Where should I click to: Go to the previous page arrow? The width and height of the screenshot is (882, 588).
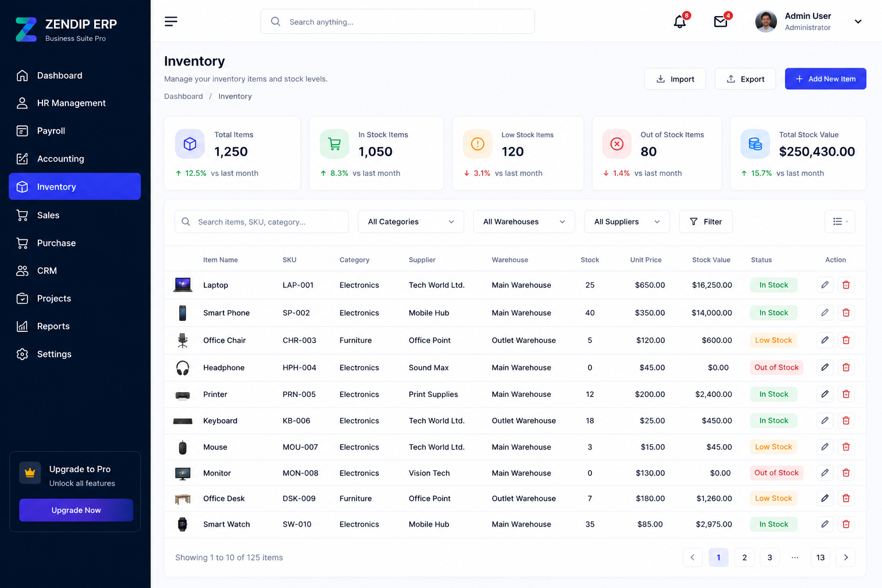pos(693,557)
